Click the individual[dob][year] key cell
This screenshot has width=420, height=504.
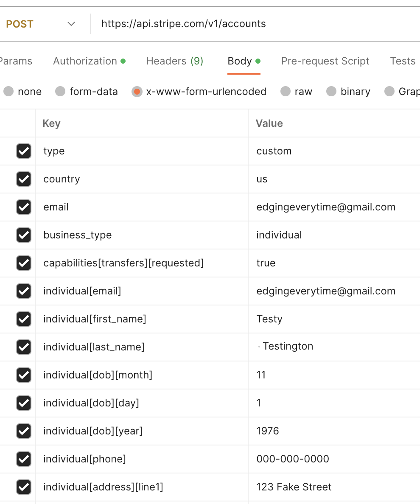(x=142, y=431)
